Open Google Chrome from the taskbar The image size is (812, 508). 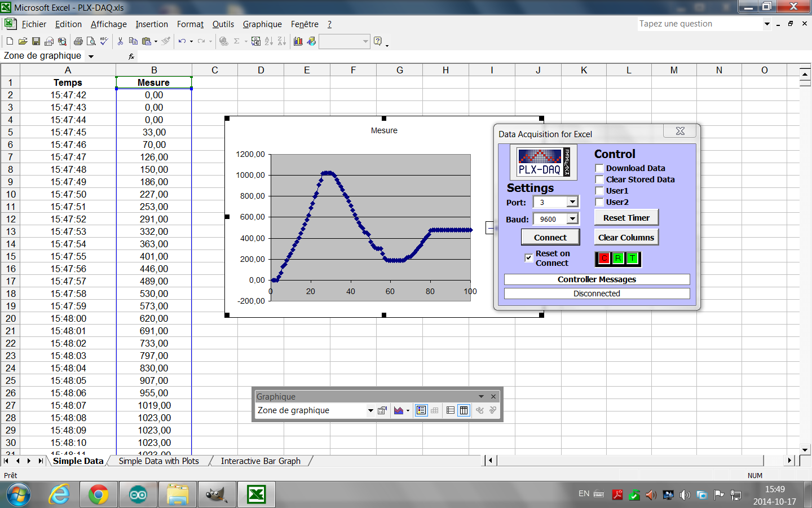point(99,495)
